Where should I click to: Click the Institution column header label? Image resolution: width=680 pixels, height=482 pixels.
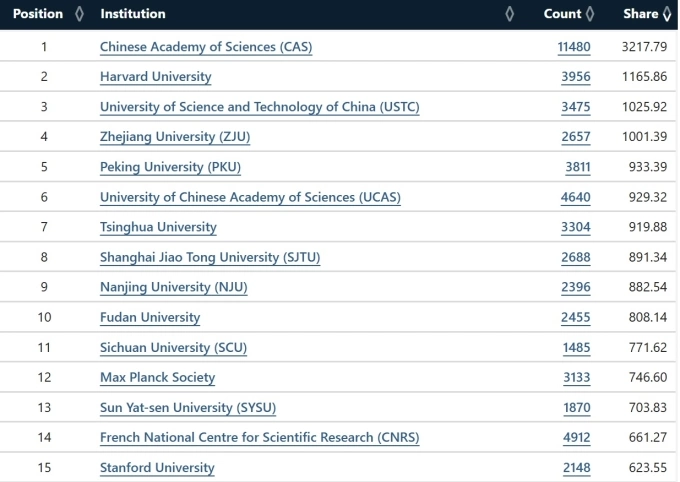click(x=133, y=14)
